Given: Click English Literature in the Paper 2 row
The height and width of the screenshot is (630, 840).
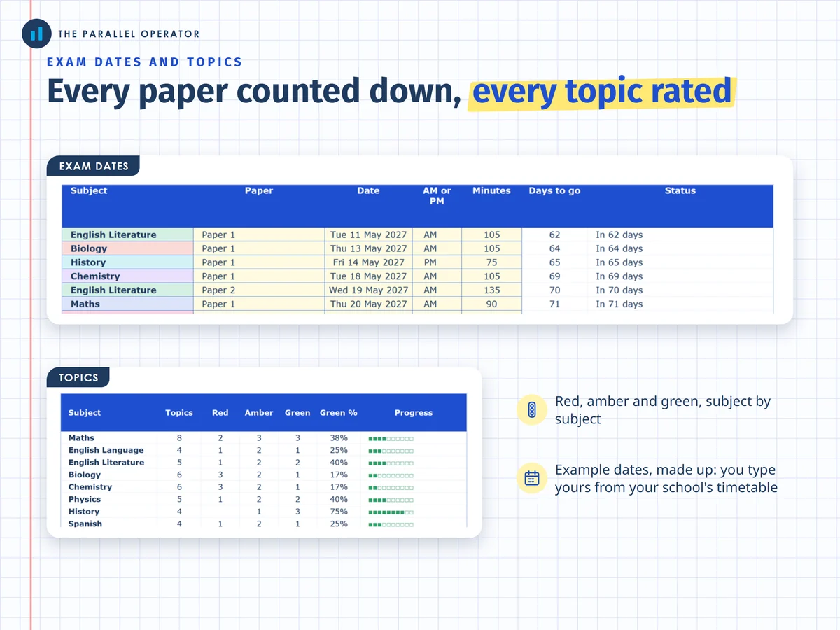Looking at the screenshot, I should pyautogui.click(x=127, y=290).
